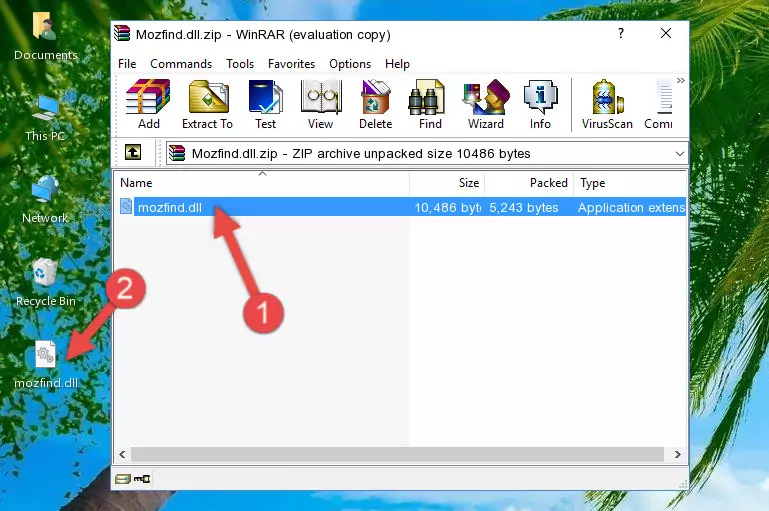This screenshot has width=769, height=511.
Task: Click the Application extension type cell
Action: pos(631,208)
